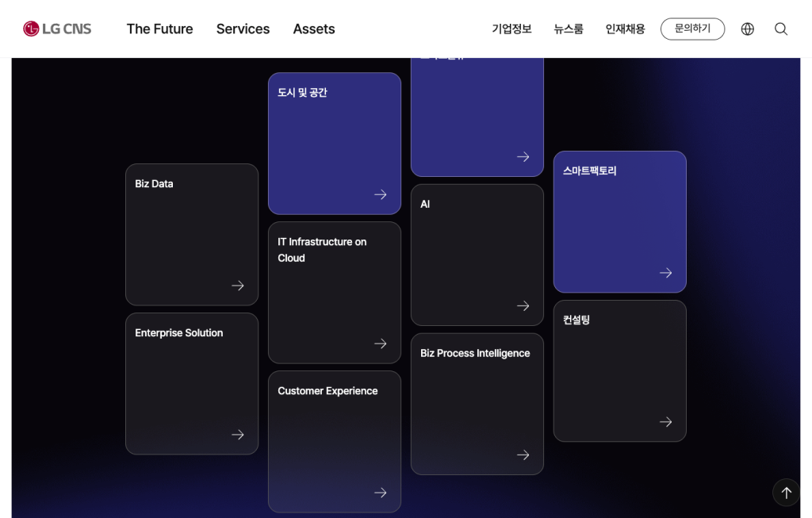812x518 pixels.
Task: Click arrow icon in Customer Experience card
Action: 381,493
